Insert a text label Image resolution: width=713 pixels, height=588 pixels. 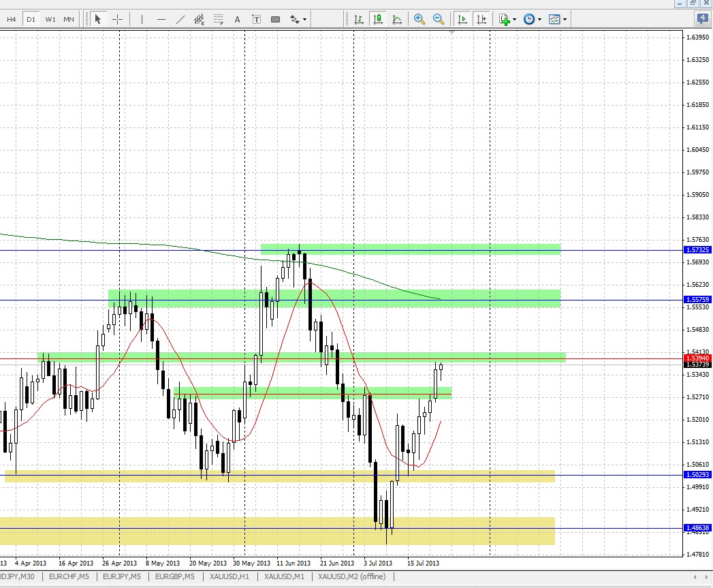pyautogui.click(x=256, y=19)
